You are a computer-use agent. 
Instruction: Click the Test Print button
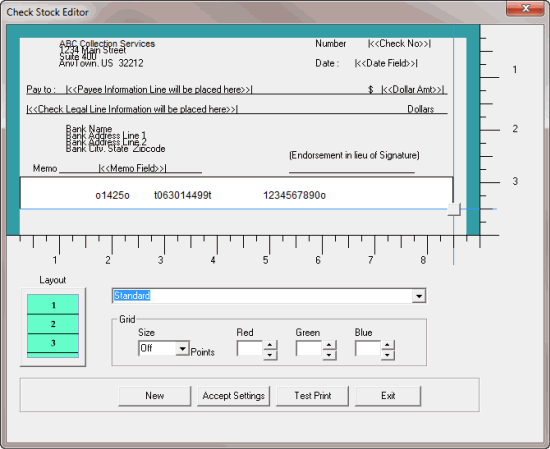click(x=313, y=396)
